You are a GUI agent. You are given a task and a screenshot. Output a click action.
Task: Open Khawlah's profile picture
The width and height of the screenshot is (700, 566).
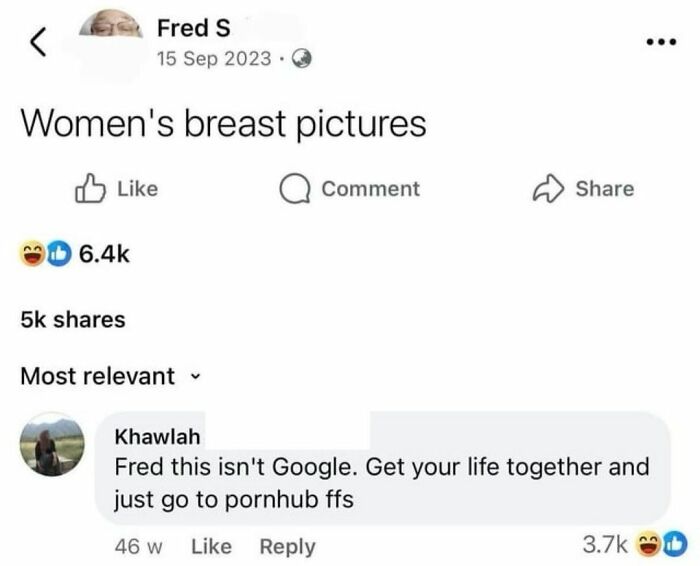[x=52, y=445]
